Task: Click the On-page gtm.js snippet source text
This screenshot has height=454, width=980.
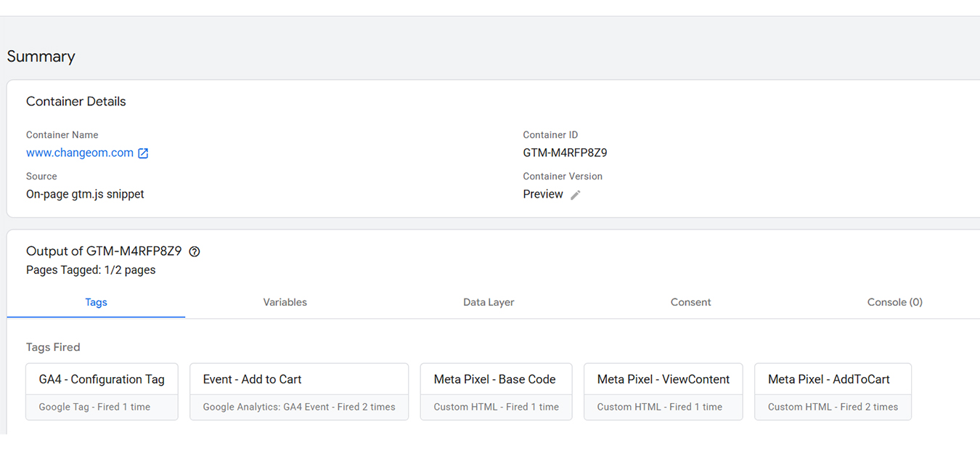Action: tap(85, 195)
